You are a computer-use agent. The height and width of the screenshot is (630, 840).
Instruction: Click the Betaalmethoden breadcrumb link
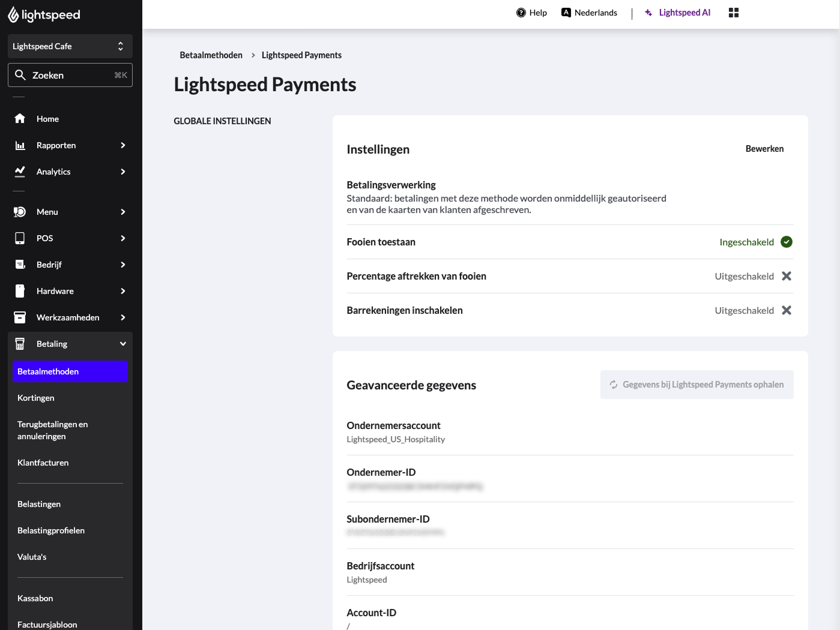(x=211, y=55)
